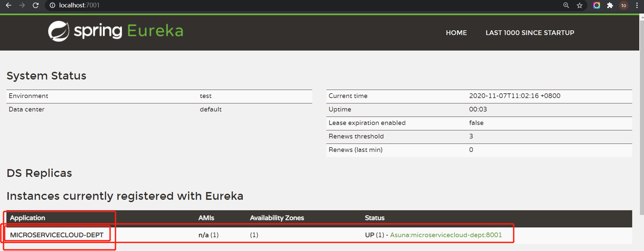Open the colorful circular extension icon
The width and height of the screenshot is (644, 251).
596,5
